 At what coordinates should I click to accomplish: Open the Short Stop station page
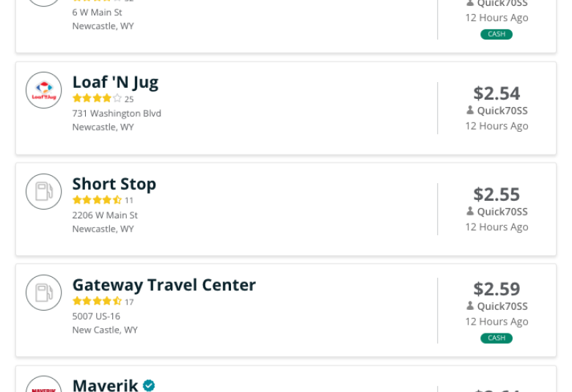pyautogui.click(x=114, y=184)
